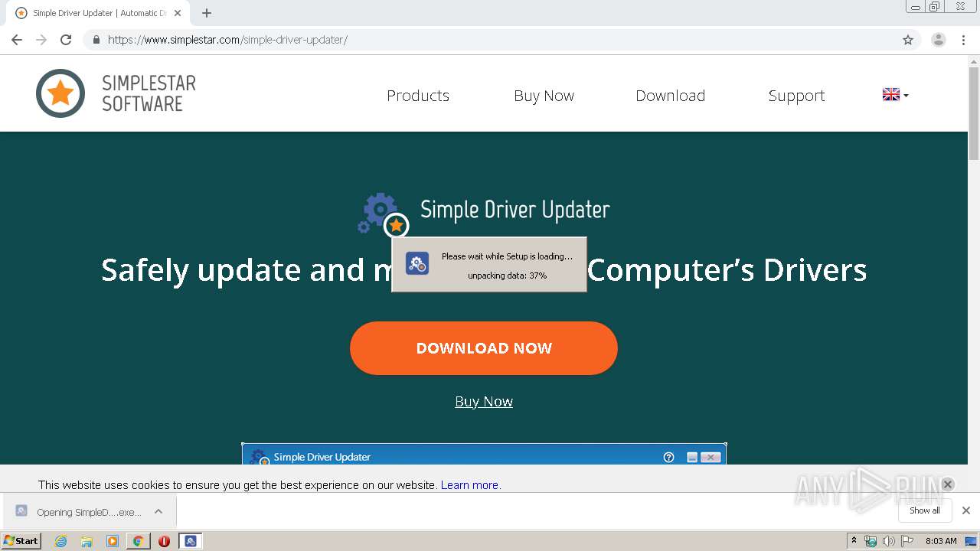The width and height of the screenshot is (980, 551).
Task: Click the 'unpacking data: 37%' text
Action: [x=508, y=275]
